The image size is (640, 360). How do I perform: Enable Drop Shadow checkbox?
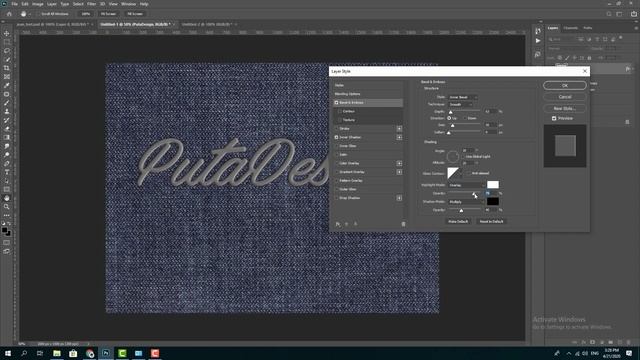click(337, 198)
